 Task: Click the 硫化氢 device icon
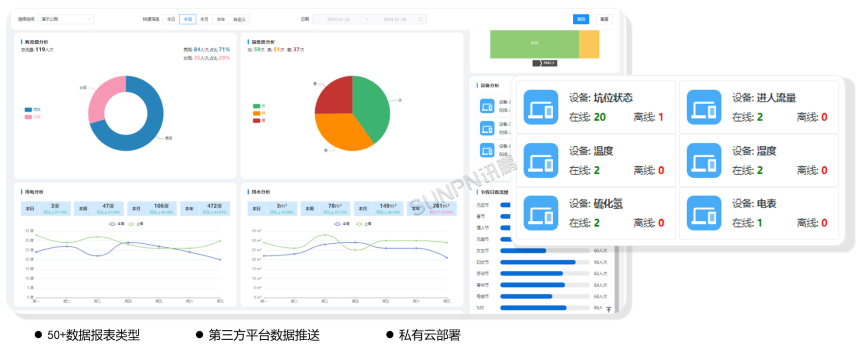click(541, 213)
